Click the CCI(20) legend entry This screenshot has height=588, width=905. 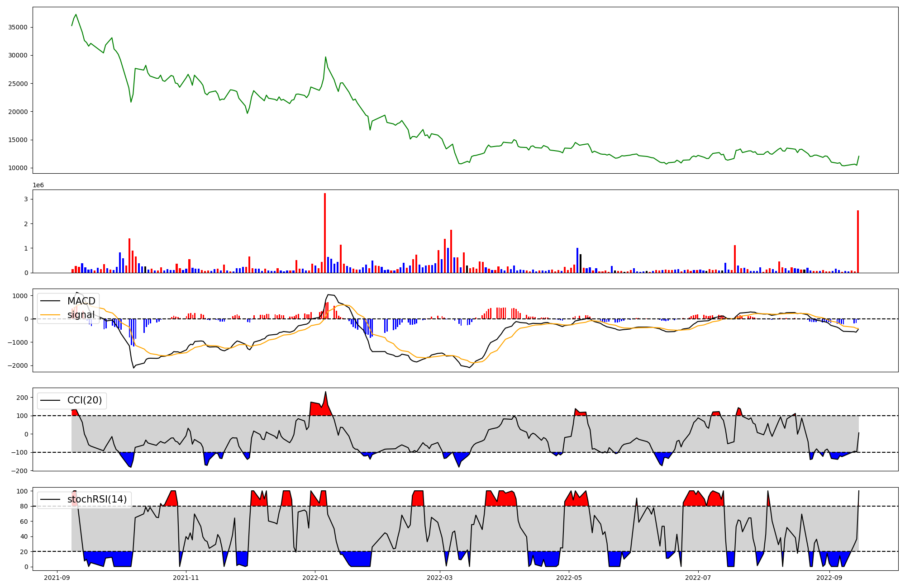tap(84, 400)
